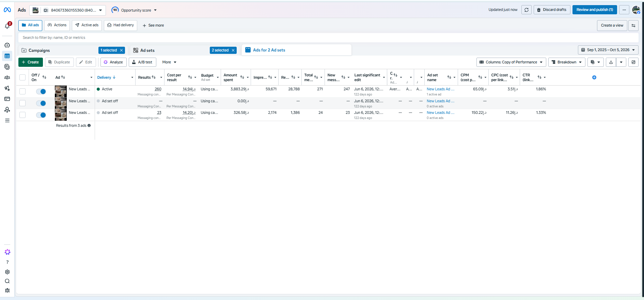Open Account overview gauge icon in sidebar
644x300 pixels.
point(7,45)
